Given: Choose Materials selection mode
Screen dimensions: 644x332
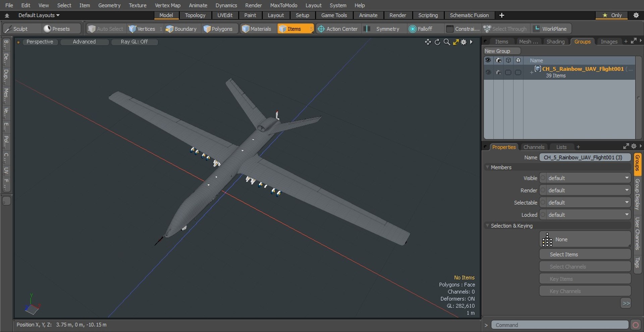Looking at the screenshot, I should (257, 29).
